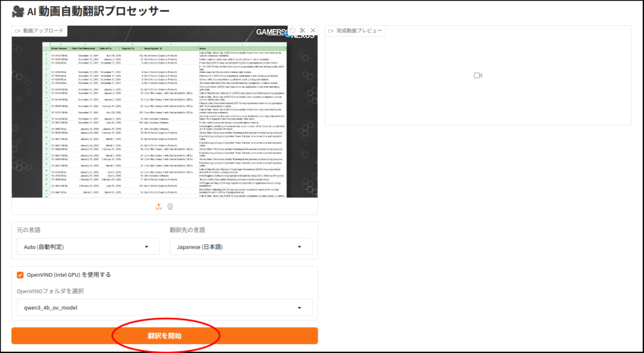The height and width of the screenshot is (353, 644).
Task: Clear the uploaded video with the X icon
Action: [x=313, y=30]
